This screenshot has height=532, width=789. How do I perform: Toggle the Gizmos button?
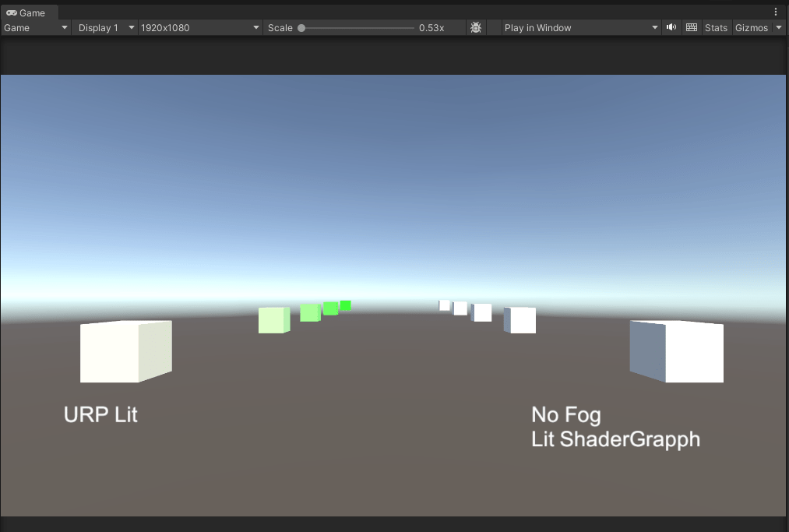click(752, 27)
